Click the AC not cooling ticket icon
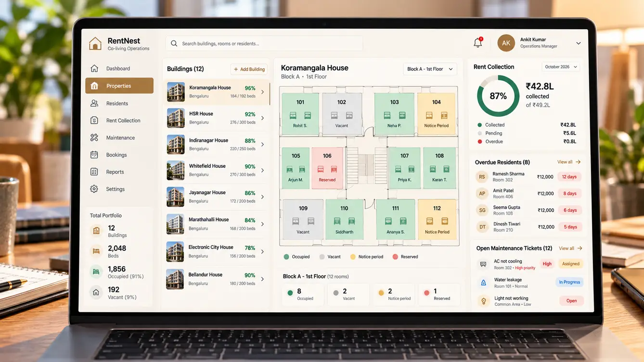Screen dimensions: 644x362 point(483,264)
